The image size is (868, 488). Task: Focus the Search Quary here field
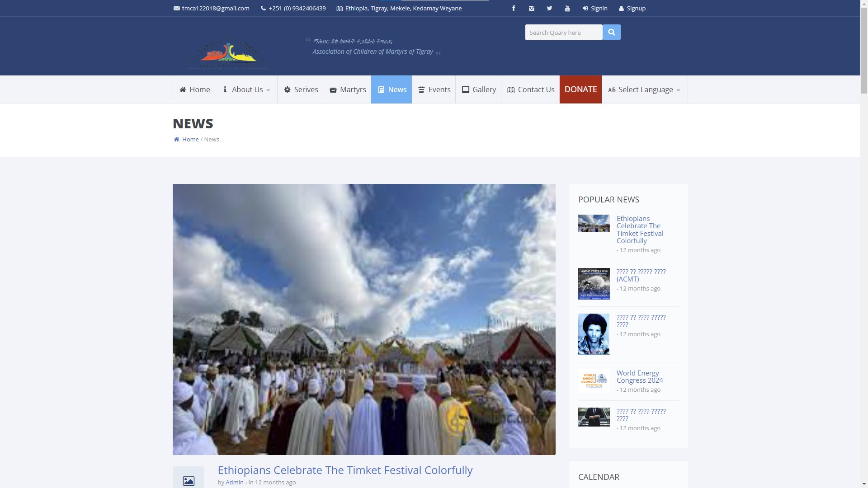(563, 33)
